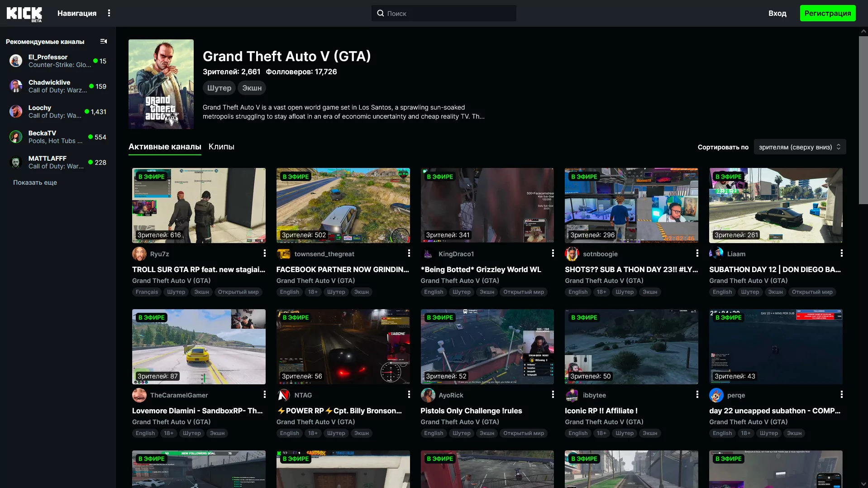Image resolution: width=868 pixels, height=488 pixels.
Task: Click the Kick logo
Action: pyautogui.click(x=24, y=14)
